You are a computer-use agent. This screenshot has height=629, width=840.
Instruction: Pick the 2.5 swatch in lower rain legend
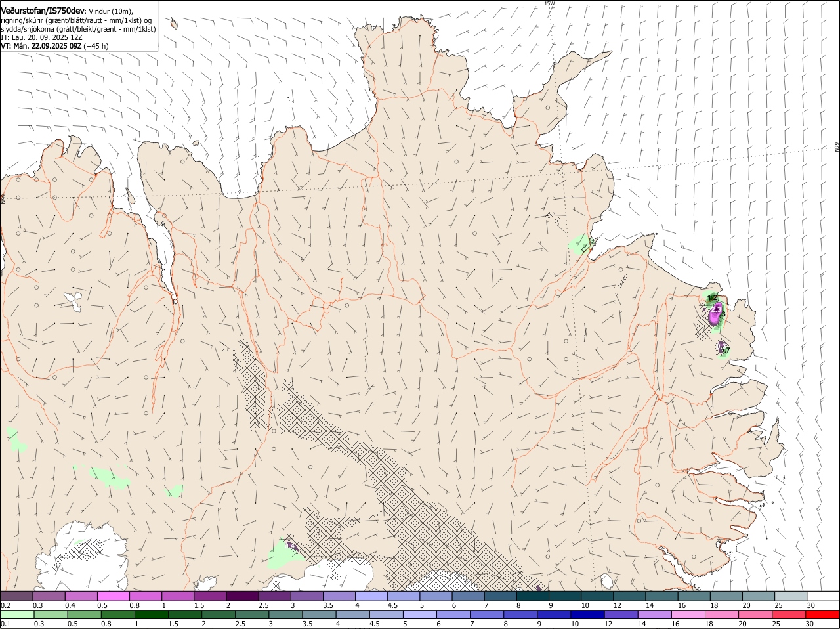coord(252,615)
